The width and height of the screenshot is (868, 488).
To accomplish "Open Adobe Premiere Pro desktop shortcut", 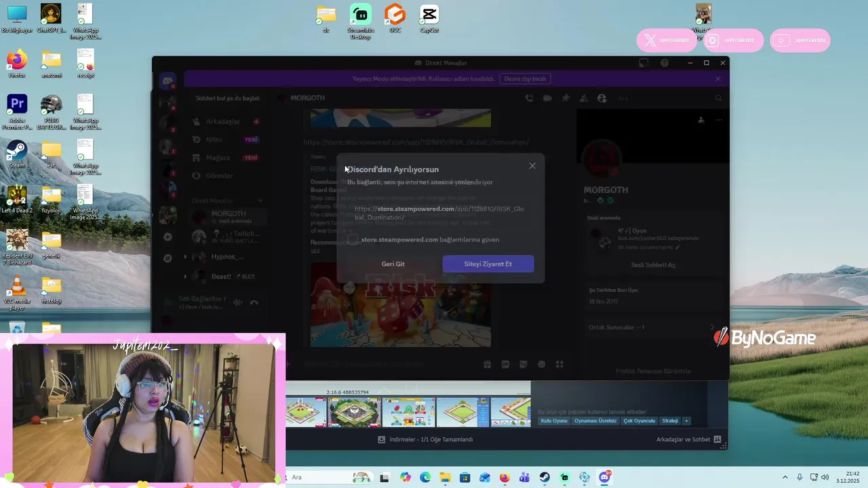I will [17, 112].
